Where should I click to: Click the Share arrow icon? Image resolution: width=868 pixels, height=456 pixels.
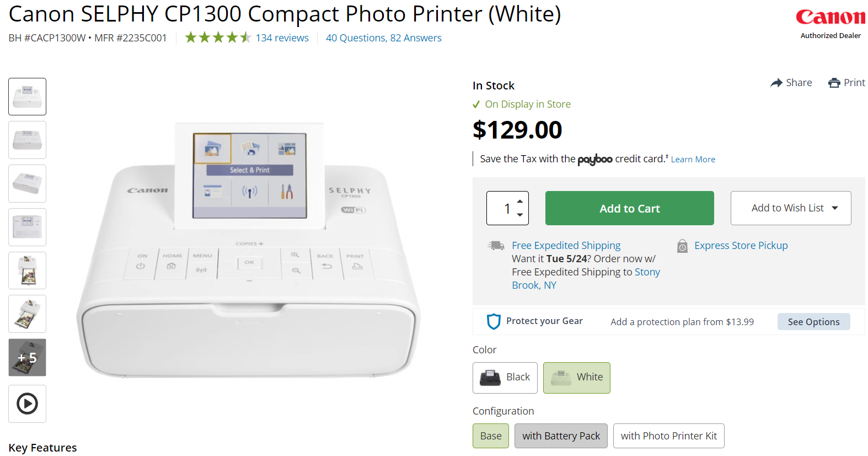tap(776, 83)
